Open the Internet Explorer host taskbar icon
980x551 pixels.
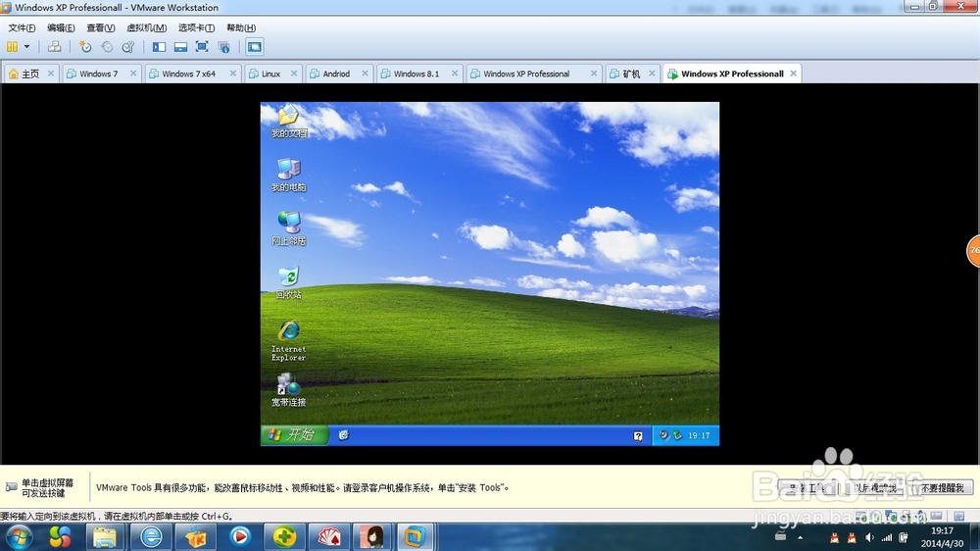click(x=151, y=536)
